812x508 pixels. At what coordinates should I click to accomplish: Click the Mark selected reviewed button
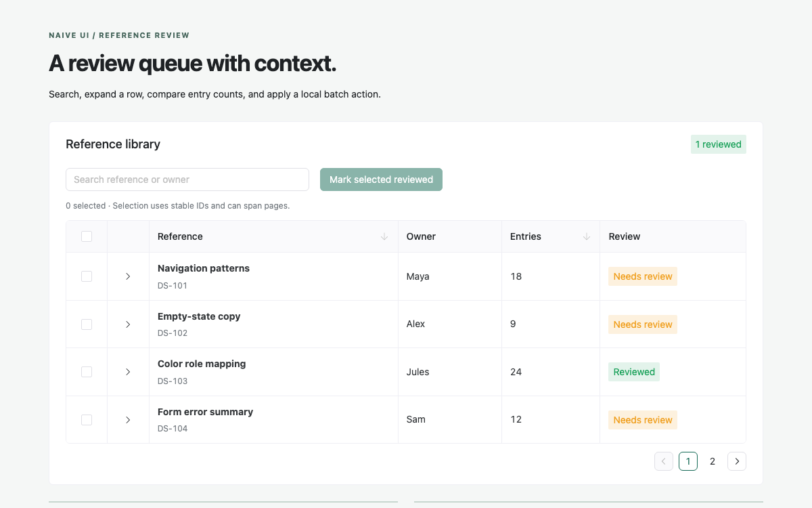(381, 179)
